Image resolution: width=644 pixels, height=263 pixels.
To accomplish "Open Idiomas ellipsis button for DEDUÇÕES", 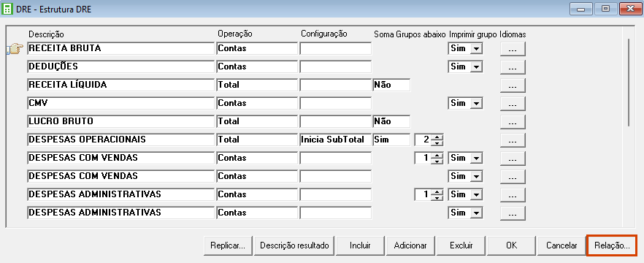I will point(513,67).
